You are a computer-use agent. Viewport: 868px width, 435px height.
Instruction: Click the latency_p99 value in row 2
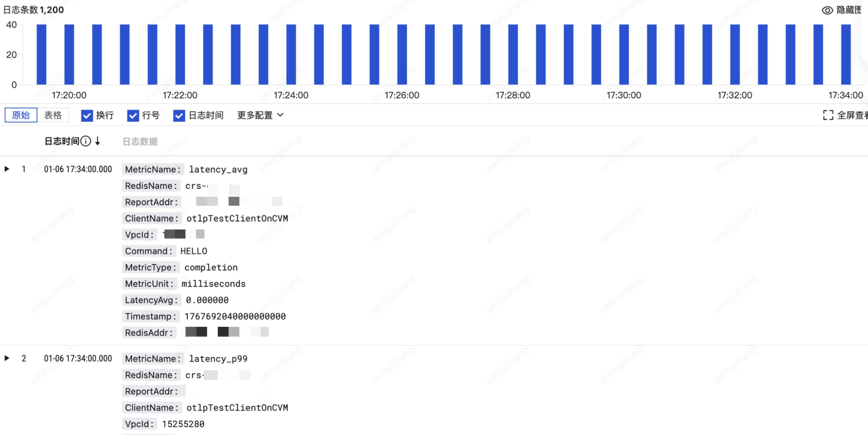click(218, 359)
